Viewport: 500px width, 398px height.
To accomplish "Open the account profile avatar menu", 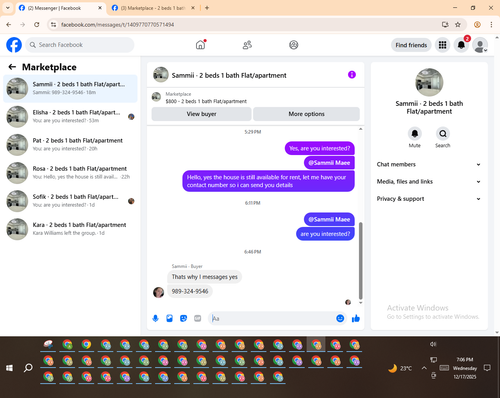I will pos(480,45).
